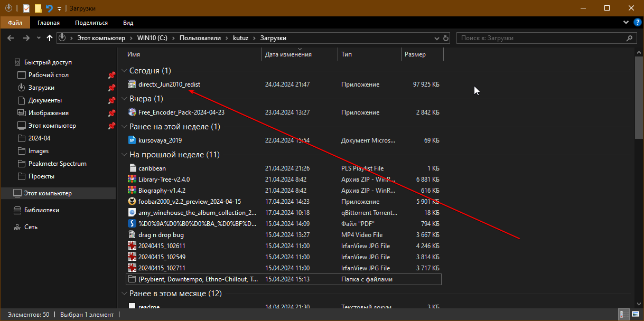Switch to large icons view in status bar

point(637,315)
